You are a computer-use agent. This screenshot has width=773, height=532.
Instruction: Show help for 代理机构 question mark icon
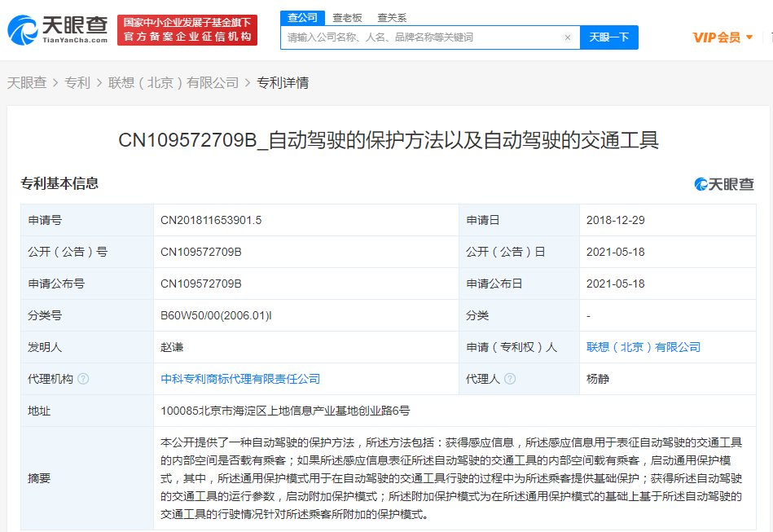coord(83,379)
